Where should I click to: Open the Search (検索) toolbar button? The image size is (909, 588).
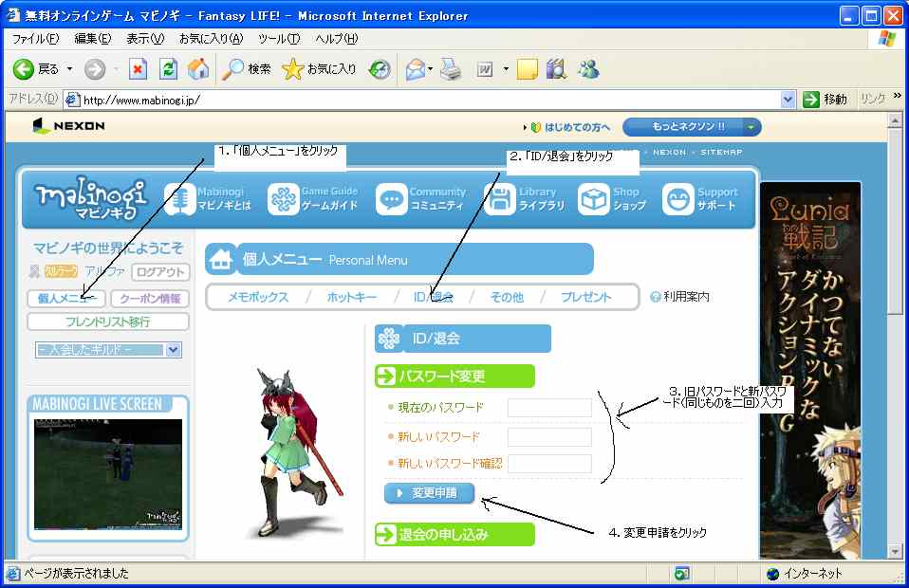click(247, 69)
